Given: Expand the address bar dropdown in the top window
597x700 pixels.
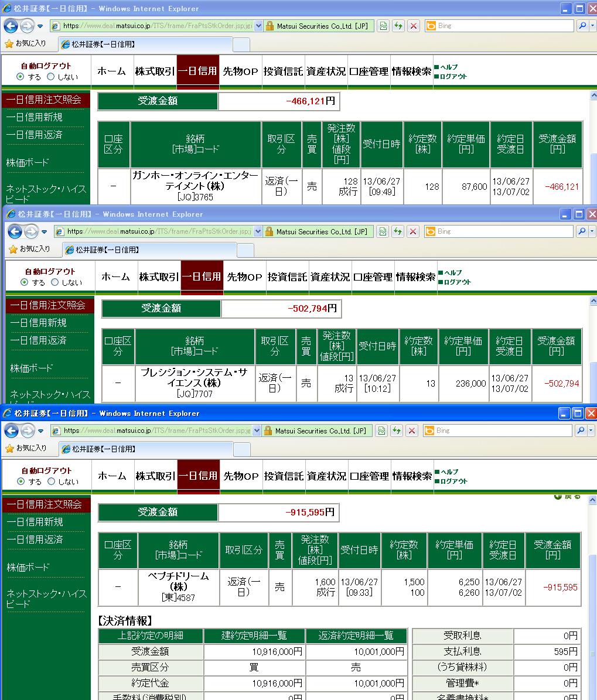Looking at the screenshot, I should [258, 26].
